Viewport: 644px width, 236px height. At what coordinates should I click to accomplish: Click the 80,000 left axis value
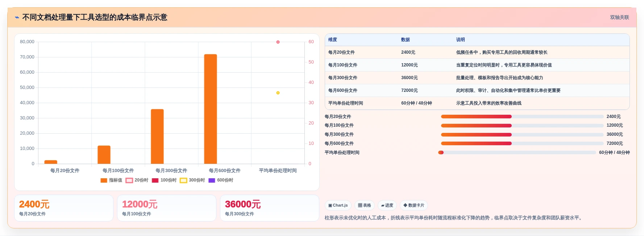(x=27, y=42)
